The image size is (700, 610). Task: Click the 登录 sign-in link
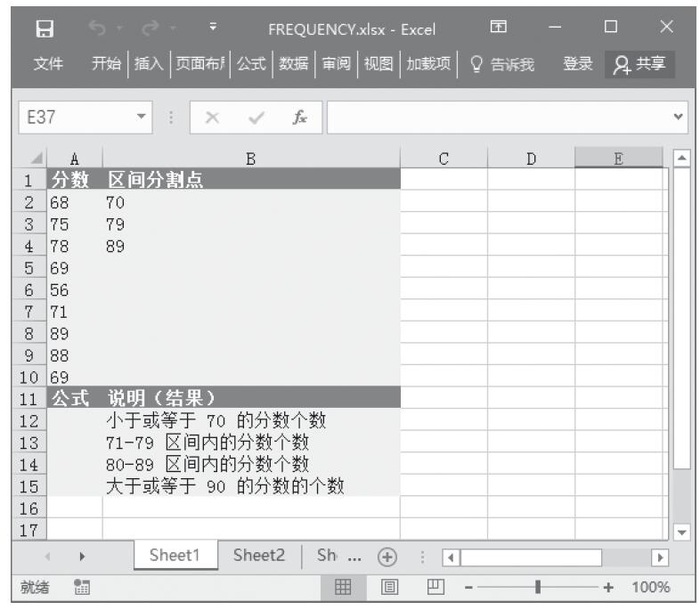click(x=577, y=64)
